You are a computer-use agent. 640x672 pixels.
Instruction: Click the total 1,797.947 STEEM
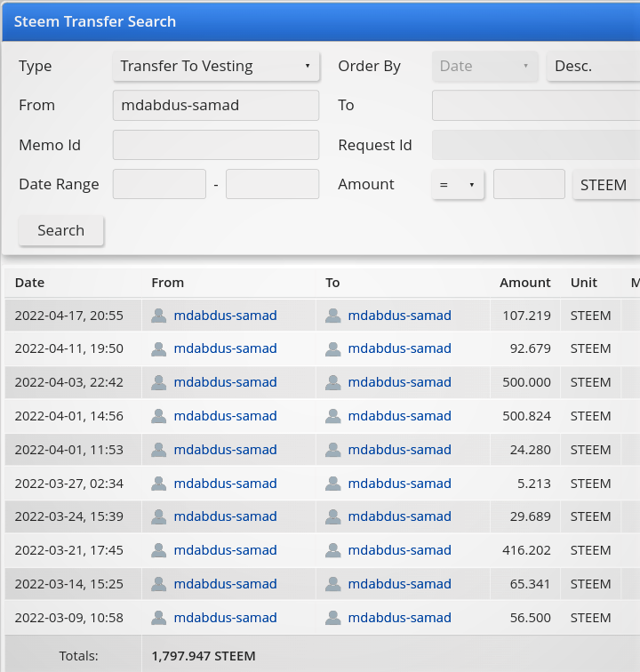point(204,656)
